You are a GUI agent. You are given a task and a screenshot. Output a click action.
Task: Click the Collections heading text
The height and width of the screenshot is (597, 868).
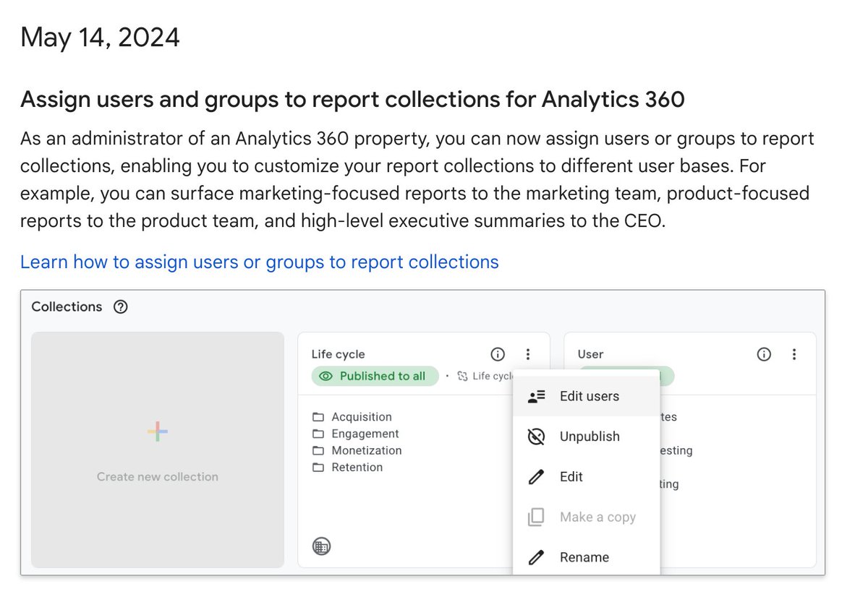[x=67, y=306]
